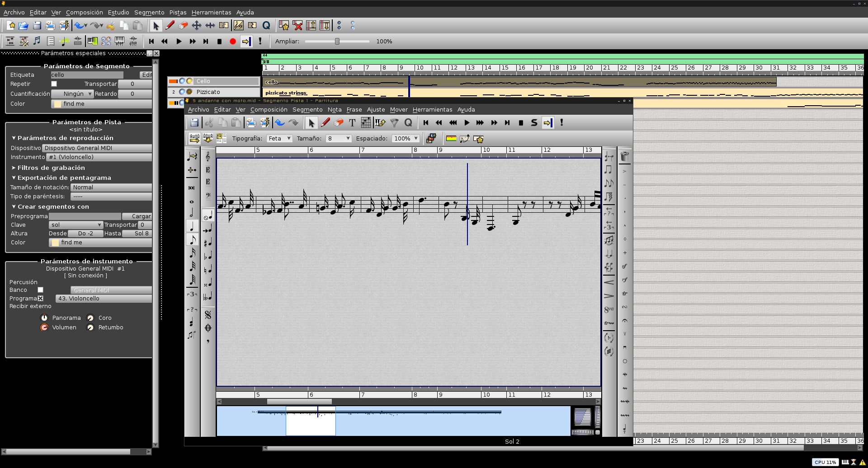
Task: Click the Solo S button in notation toolbar
Action: pos(534,123)
